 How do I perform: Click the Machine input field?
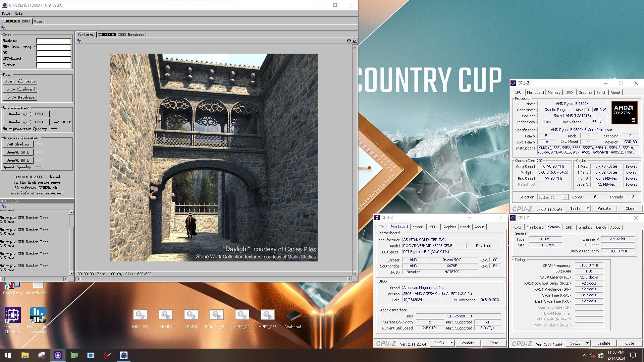54,41
